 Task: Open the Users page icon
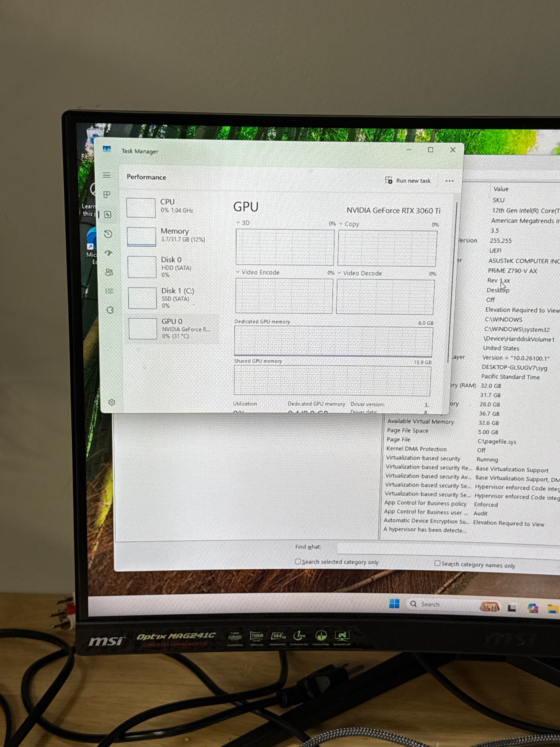(109, 272)
